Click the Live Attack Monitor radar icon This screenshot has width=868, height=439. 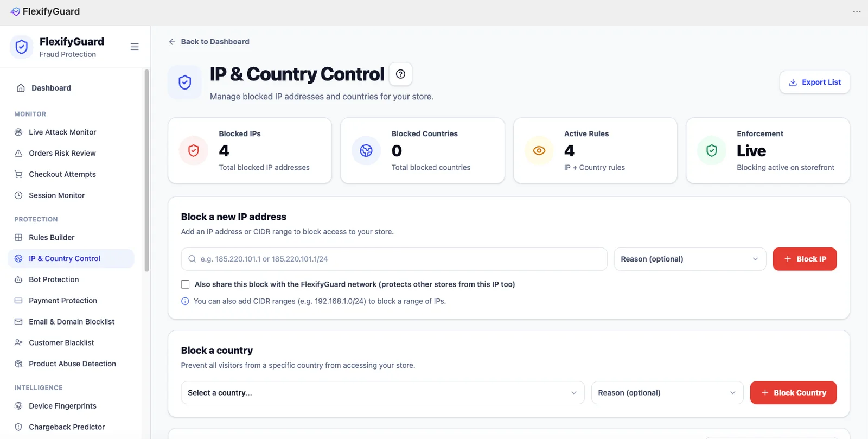[18, 132]
